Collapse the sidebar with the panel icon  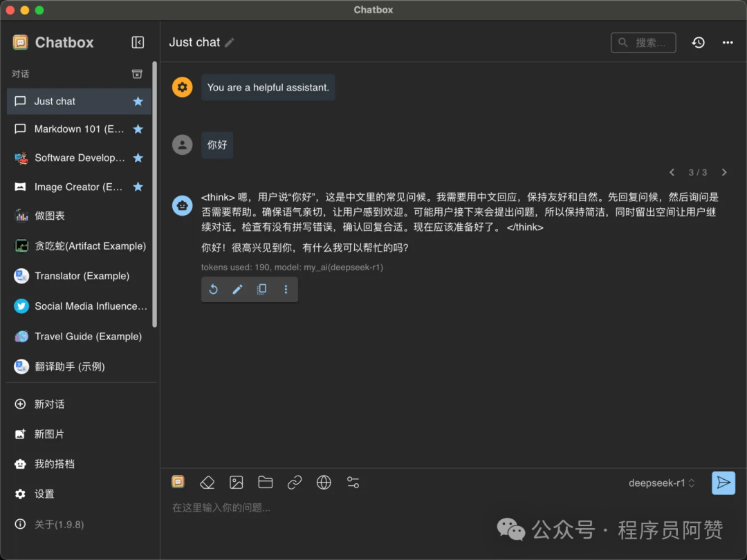tap(138, 42)
